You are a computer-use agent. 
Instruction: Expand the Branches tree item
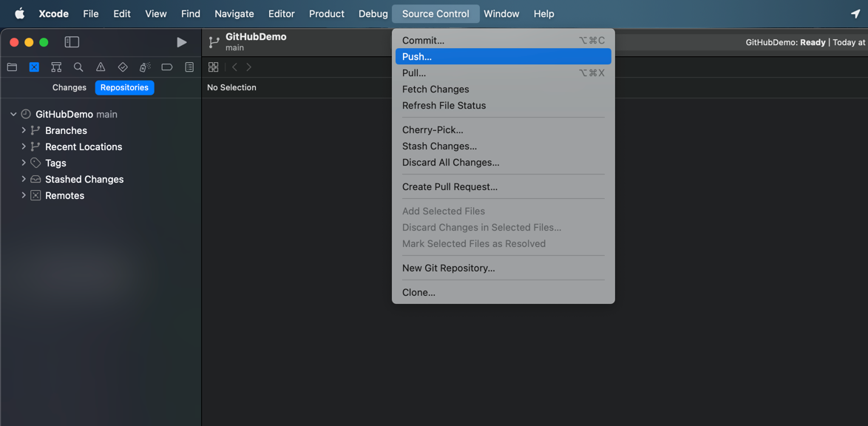pyautogui.click(x=24, y=130)
